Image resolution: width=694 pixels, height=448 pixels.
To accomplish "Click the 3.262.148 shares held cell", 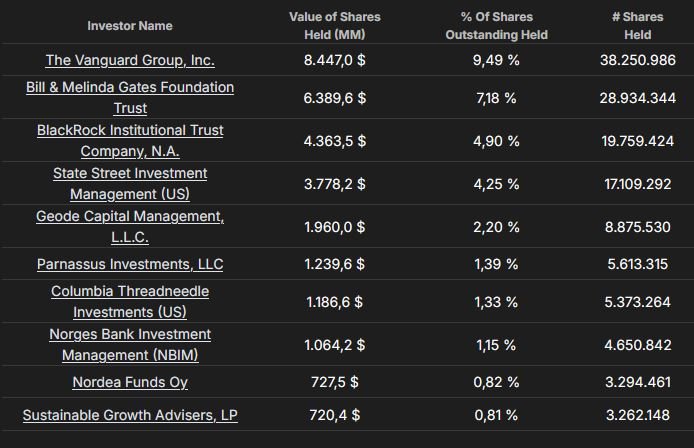I will (x=628, y=414).
